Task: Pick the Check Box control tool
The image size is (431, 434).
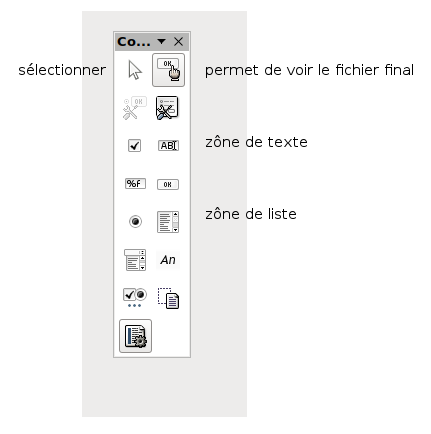Action: click(x=135, y=145)
